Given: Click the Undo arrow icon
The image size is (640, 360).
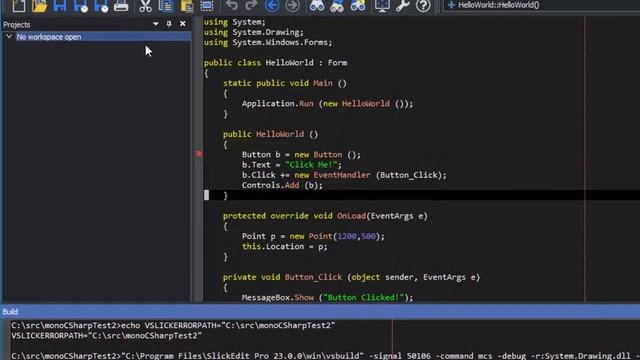Looking at the screenshot, I should coord(231,5).
